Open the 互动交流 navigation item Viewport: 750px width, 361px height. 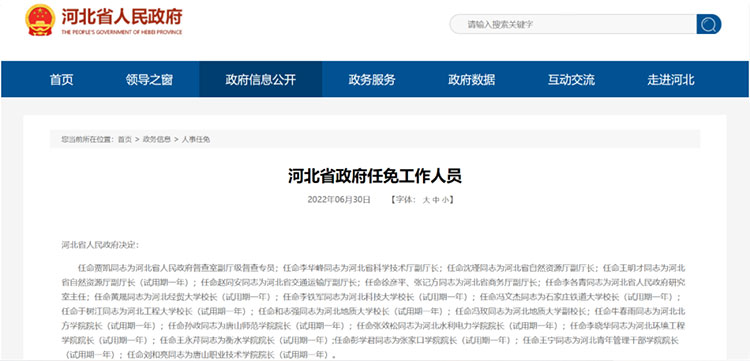coord(571,79)
